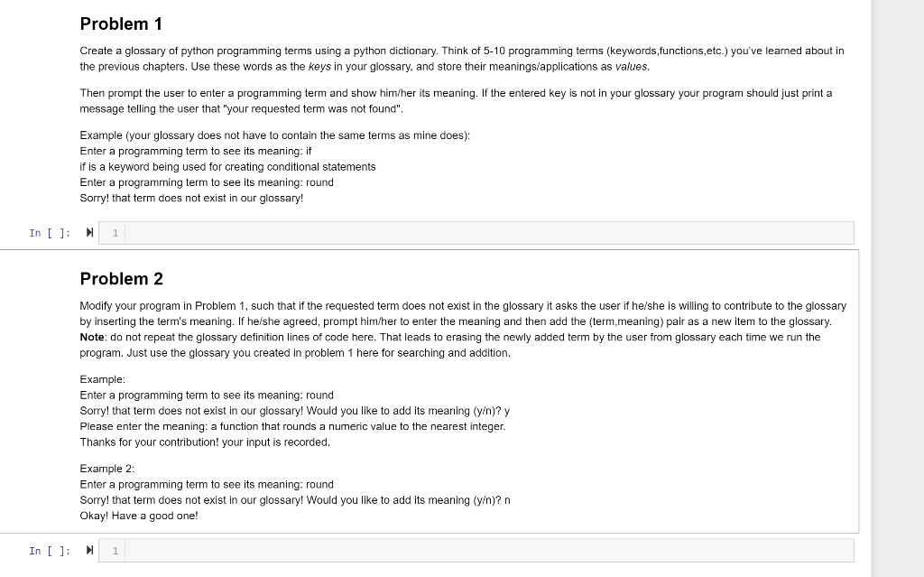924x577 pixels.
Task: Click the 'Create a glossary of python' paragraph
Action: tap(462, 59)
